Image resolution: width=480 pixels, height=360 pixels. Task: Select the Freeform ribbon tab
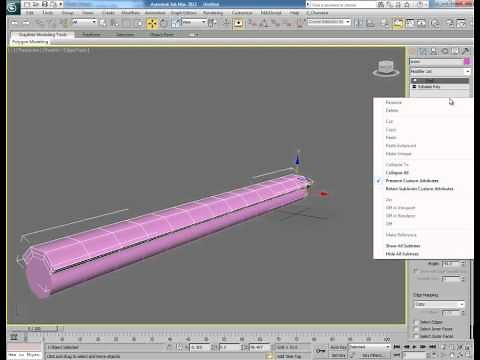91,34
